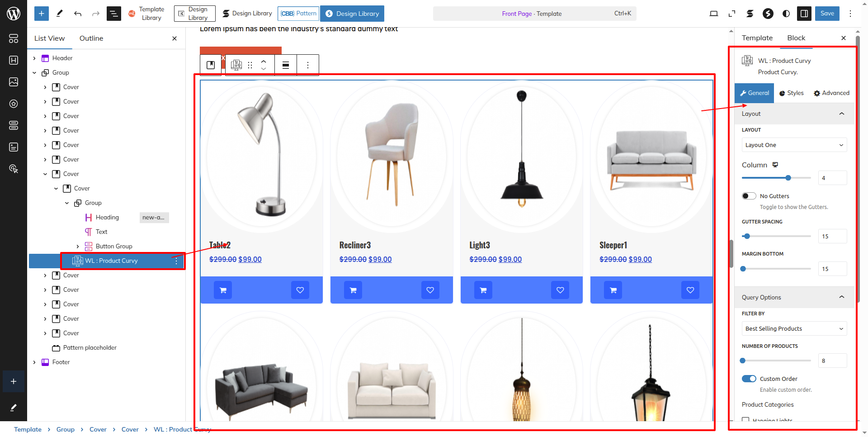
Task: Select the pencil Tools icon
Action: pos(59,14)
